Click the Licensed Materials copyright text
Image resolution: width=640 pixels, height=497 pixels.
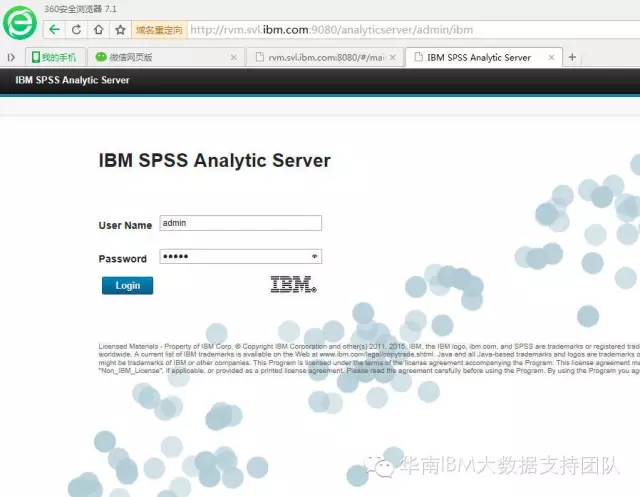[x=369, y=359]
